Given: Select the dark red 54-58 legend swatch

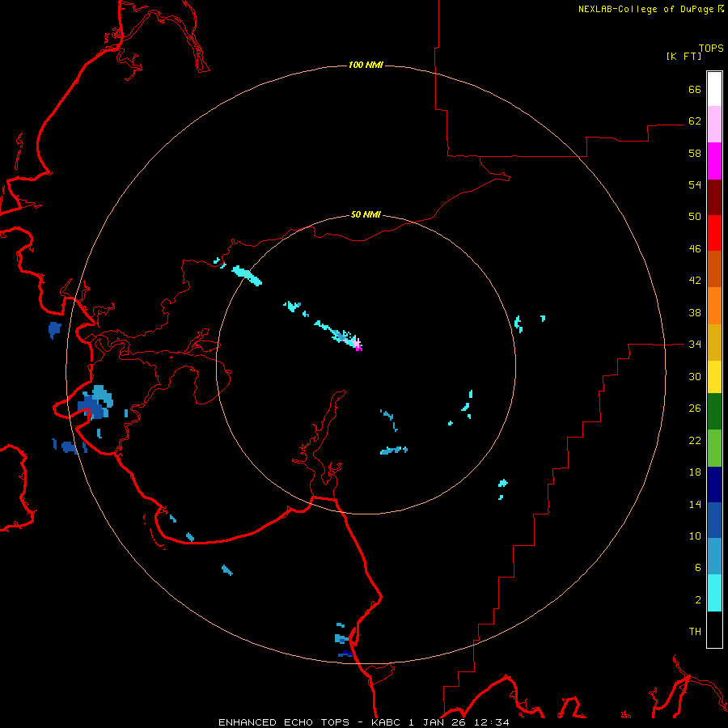Looking at the screenshot, I should click(x=714, y=197).
